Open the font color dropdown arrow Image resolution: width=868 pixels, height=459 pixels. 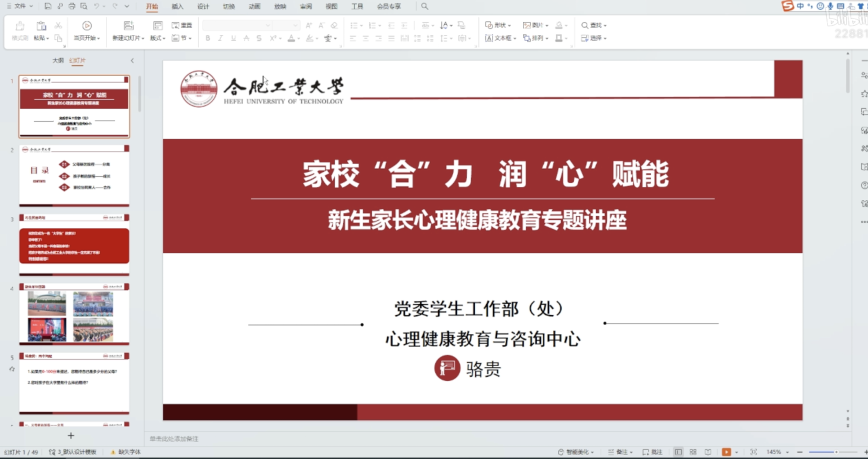(x=298, y=38)
